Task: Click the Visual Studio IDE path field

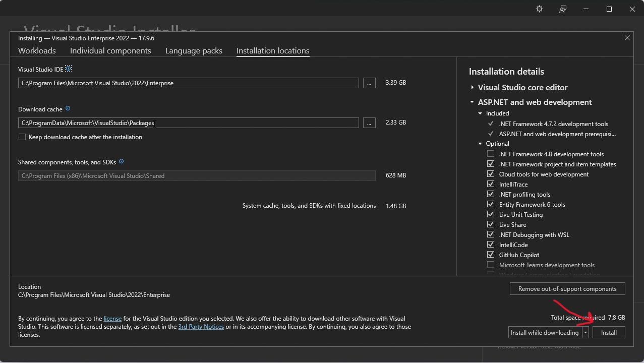Action: 189,83
